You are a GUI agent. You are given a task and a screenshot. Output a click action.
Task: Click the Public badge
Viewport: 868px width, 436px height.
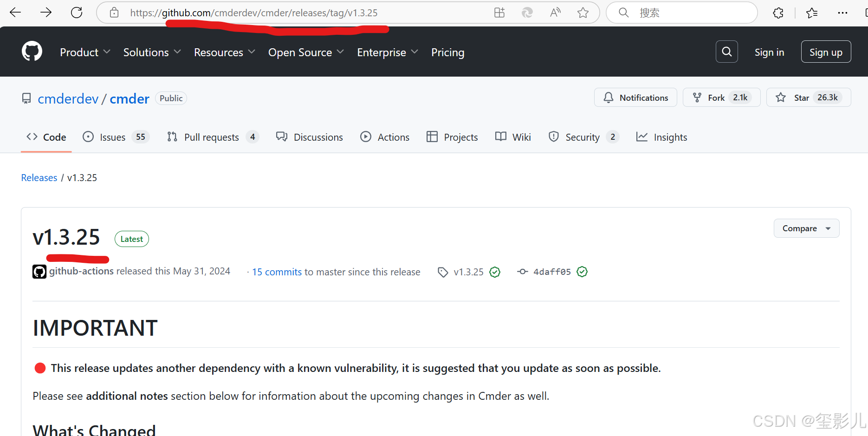point(171,98)
